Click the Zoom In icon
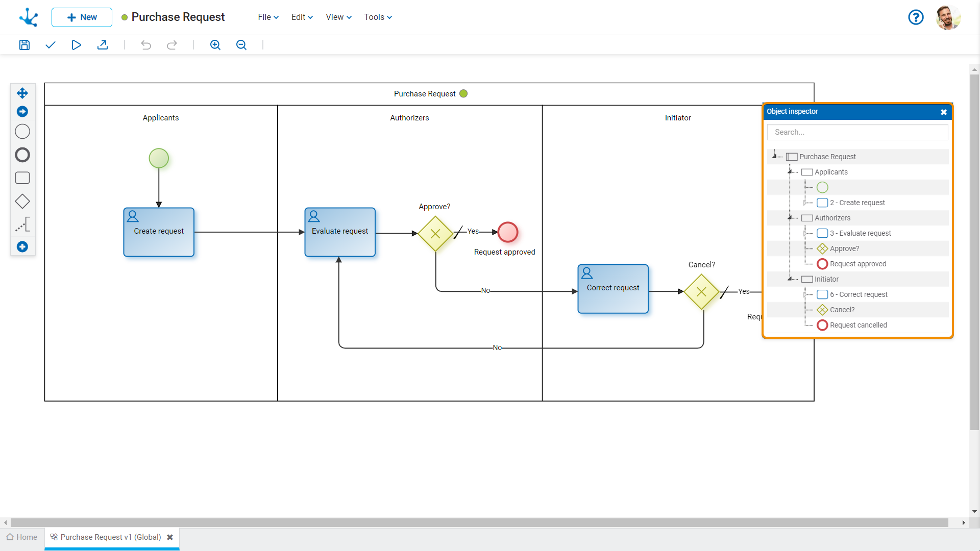 coord(215,44)
